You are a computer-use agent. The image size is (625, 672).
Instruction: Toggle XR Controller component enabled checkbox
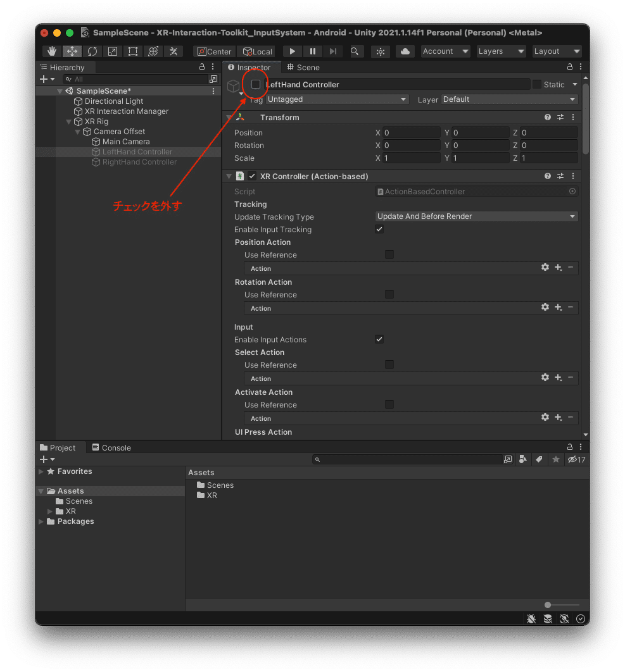coord(252,176)
